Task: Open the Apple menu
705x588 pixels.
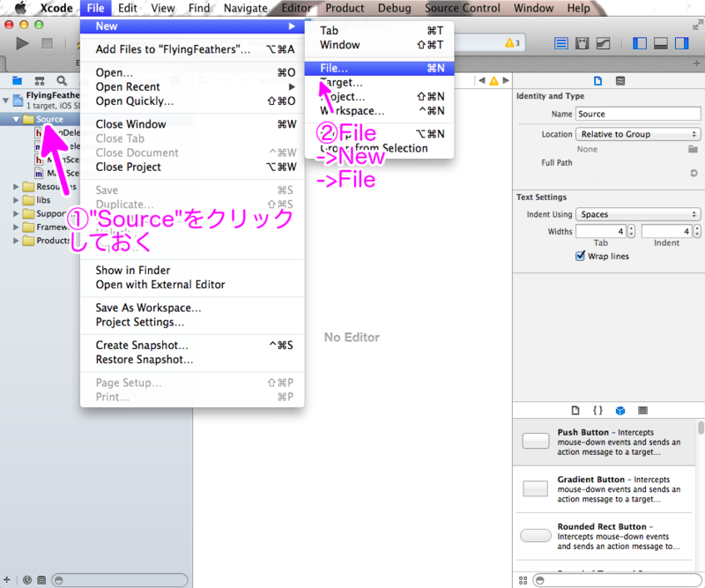Action: 20,8
